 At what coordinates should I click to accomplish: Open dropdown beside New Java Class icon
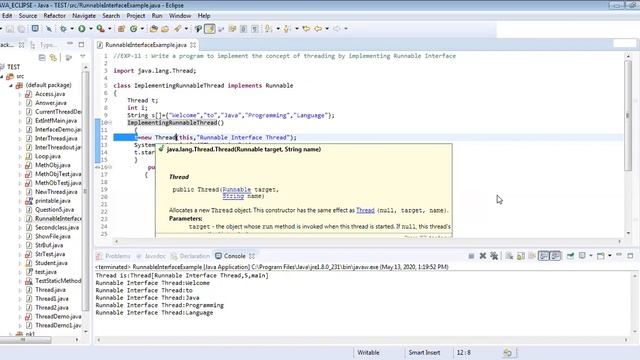tap(142, 29)
